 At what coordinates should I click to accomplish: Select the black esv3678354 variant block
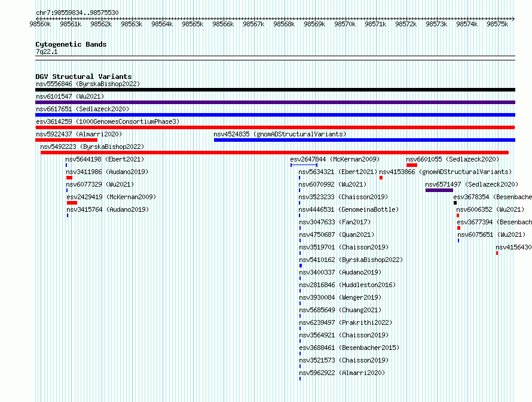tap(455, 203)
